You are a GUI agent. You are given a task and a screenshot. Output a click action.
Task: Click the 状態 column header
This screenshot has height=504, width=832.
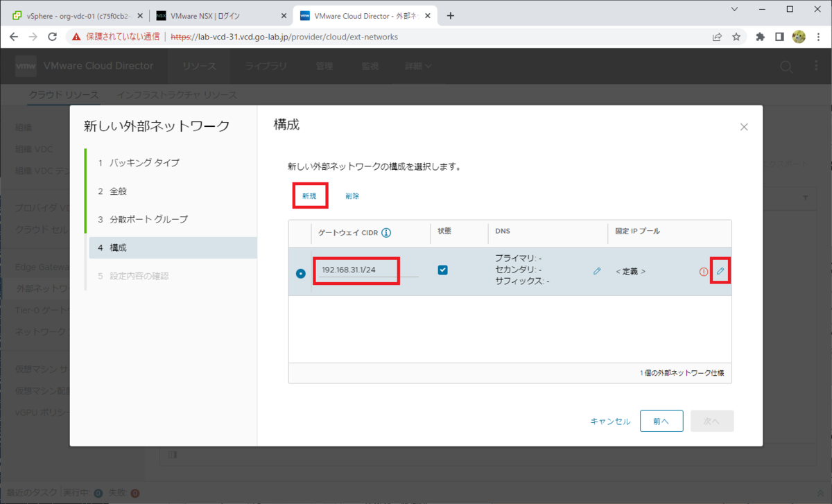click(x=444, y=231)
